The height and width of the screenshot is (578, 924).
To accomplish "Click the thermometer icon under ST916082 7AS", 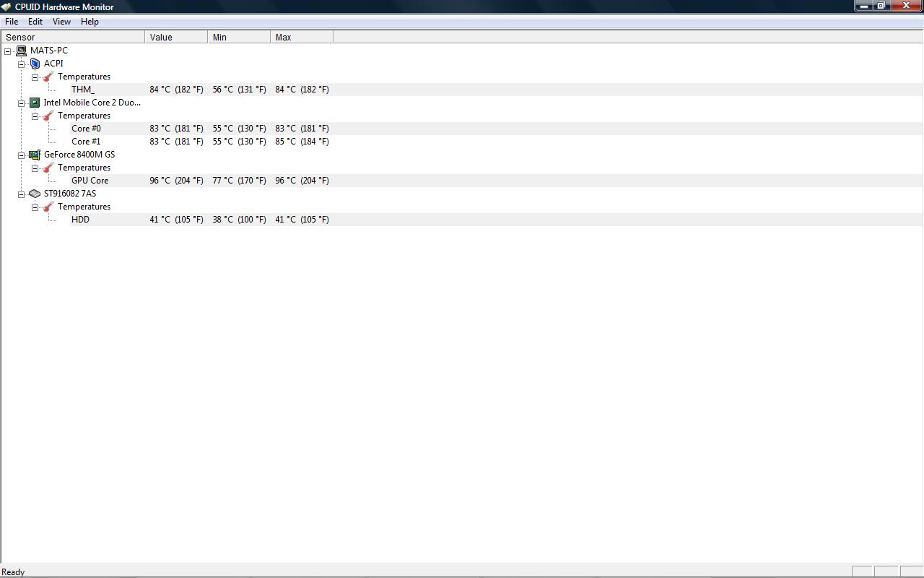I will pos(48,207).
